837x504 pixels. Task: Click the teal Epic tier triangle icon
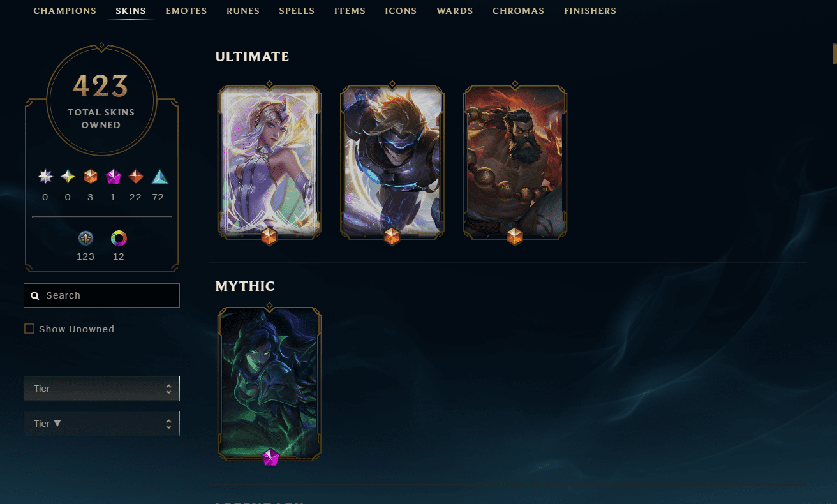coord(159,177)
